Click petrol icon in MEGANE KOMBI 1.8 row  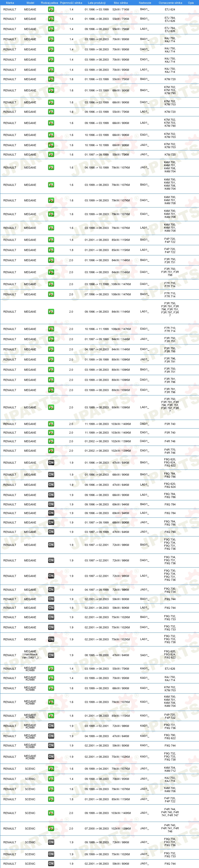pyautogui.click(x=51, y=716)
